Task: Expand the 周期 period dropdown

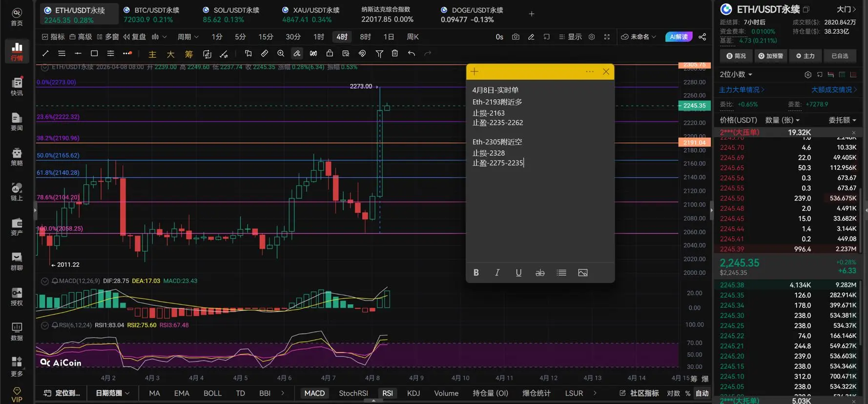Action: 188,37
